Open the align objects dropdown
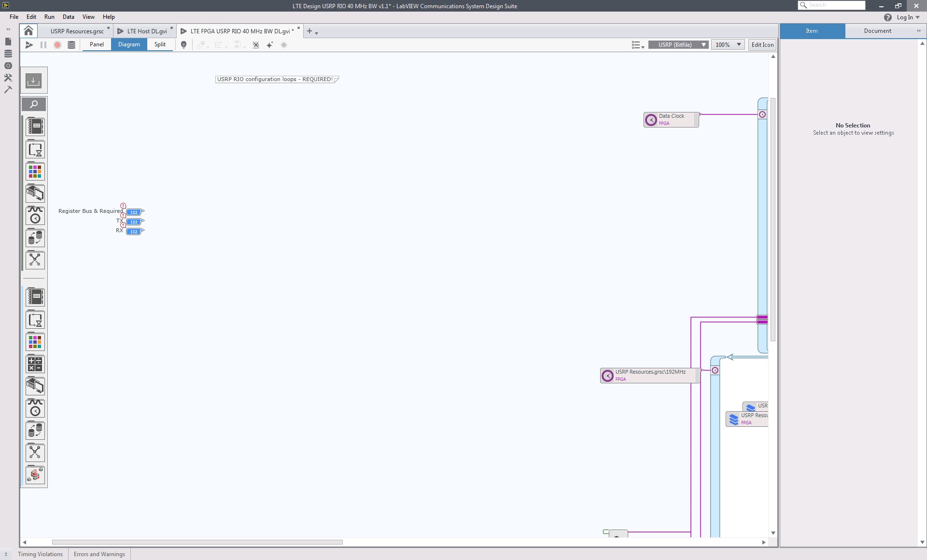Screen dimensions: 927x560 [x=221, y=45]
